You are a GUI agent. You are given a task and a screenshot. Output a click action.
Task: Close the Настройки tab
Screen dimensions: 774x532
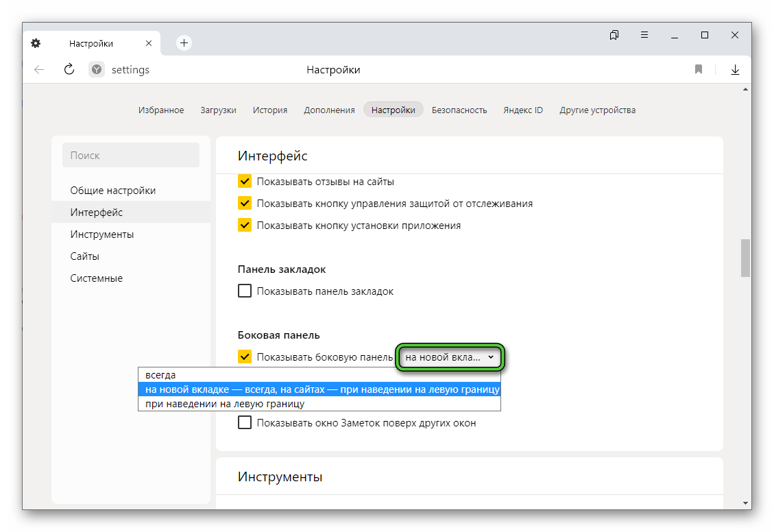[x=149, y=43]
